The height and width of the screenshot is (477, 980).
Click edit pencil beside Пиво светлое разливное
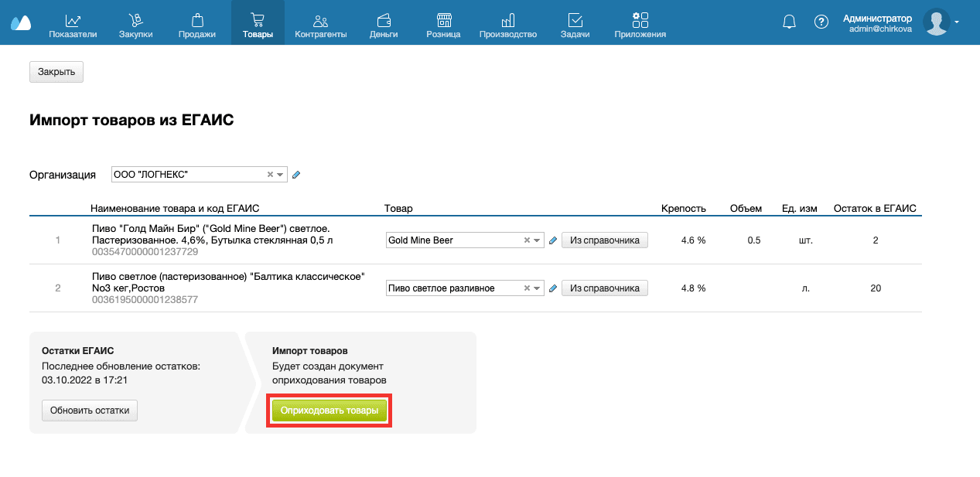coord(553,288)
